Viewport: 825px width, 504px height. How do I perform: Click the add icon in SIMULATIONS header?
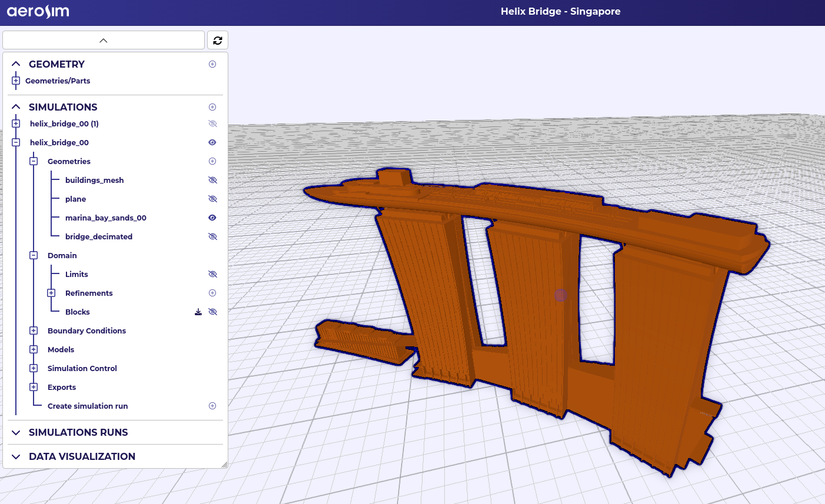click(x=212, y=107)
